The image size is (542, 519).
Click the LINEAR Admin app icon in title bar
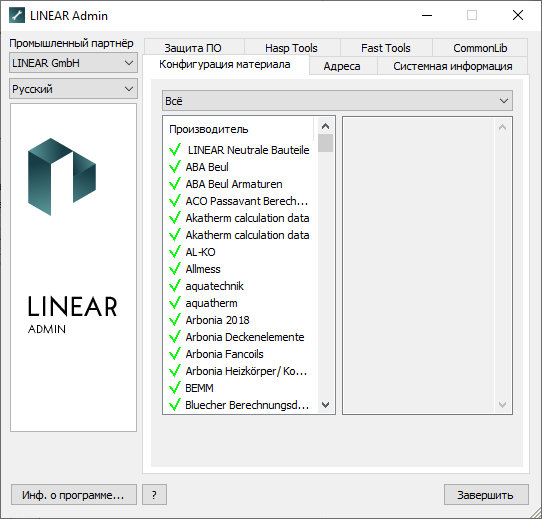click(x=17, y=16)
